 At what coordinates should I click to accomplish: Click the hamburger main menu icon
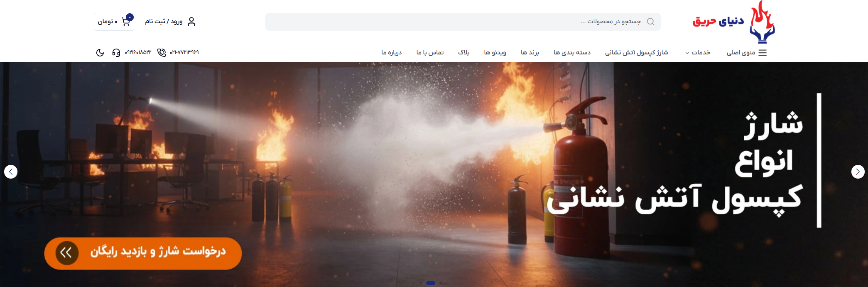coord(763,53)
